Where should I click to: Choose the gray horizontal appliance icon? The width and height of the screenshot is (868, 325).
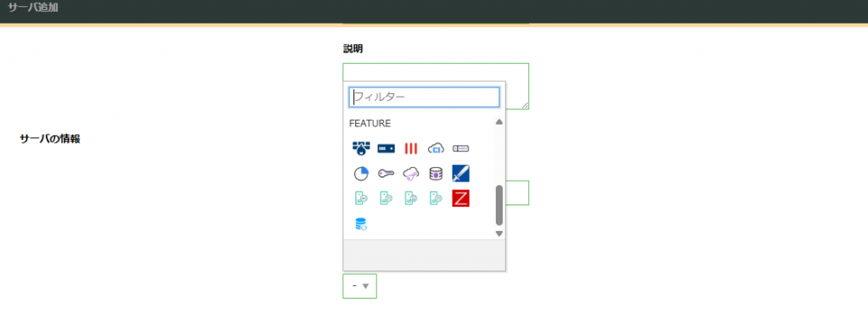pos(460,148)
